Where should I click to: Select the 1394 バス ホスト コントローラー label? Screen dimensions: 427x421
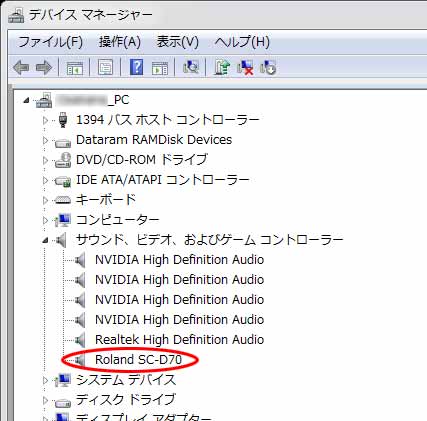tap(167, 120)
